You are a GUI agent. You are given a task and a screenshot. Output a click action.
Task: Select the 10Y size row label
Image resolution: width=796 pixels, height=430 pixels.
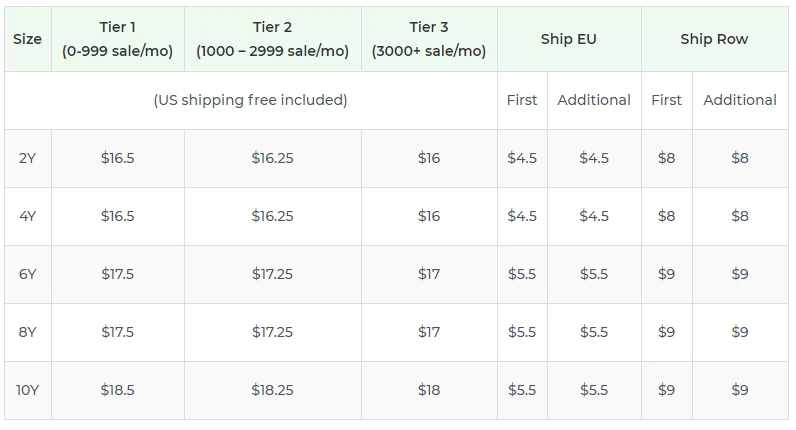28,390
